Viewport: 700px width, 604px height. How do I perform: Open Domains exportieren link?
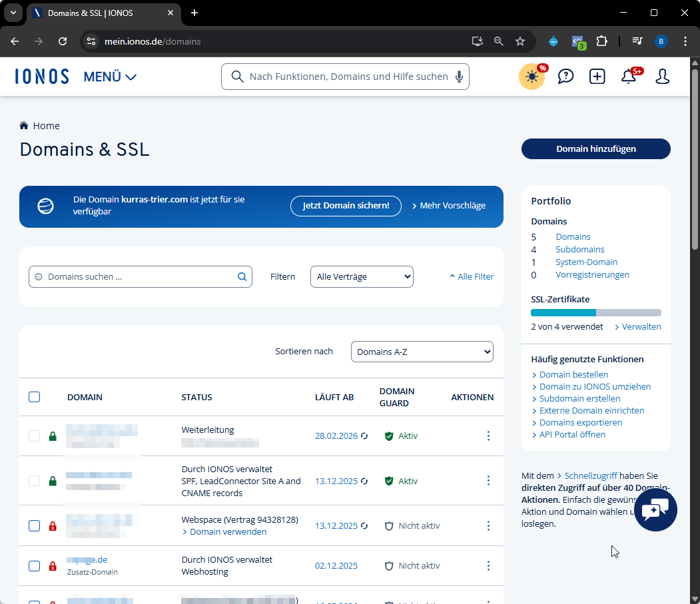(x=577, y=423)
